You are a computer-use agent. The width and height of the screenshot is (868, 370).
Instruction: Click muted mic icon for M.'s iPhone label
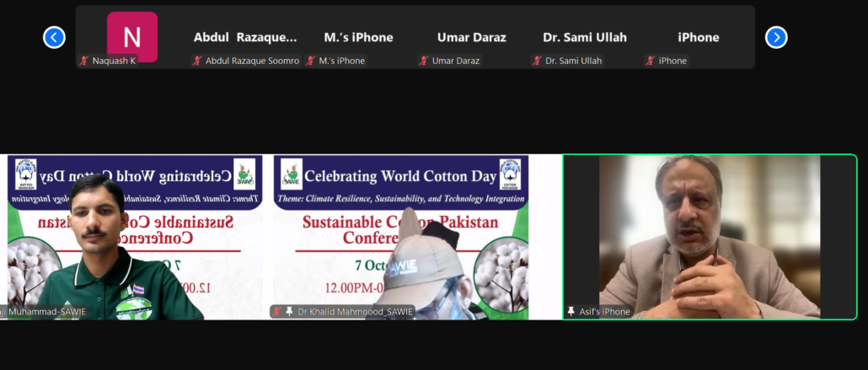(311, 61)
